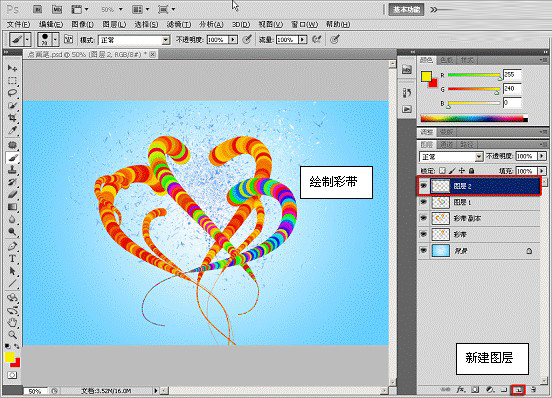Open the 流量 flow slider arrow

[x=302, y=40]
